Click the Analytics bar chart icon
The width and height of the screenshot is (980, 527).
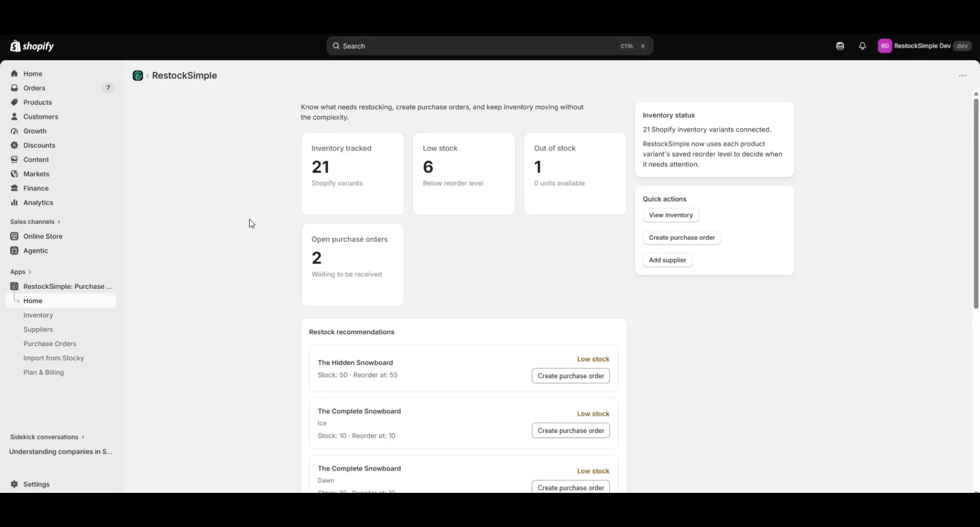tap(14, 203)
